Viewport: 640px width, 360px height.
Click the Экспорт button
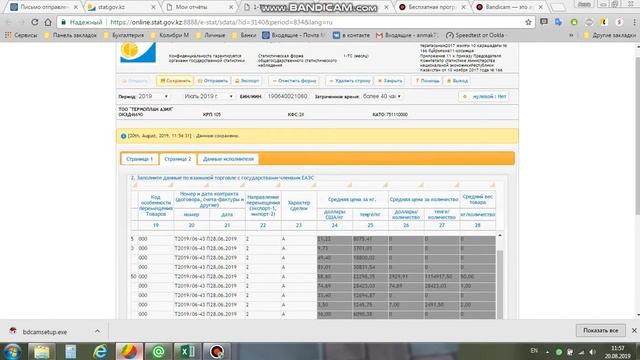click(247, 81)
